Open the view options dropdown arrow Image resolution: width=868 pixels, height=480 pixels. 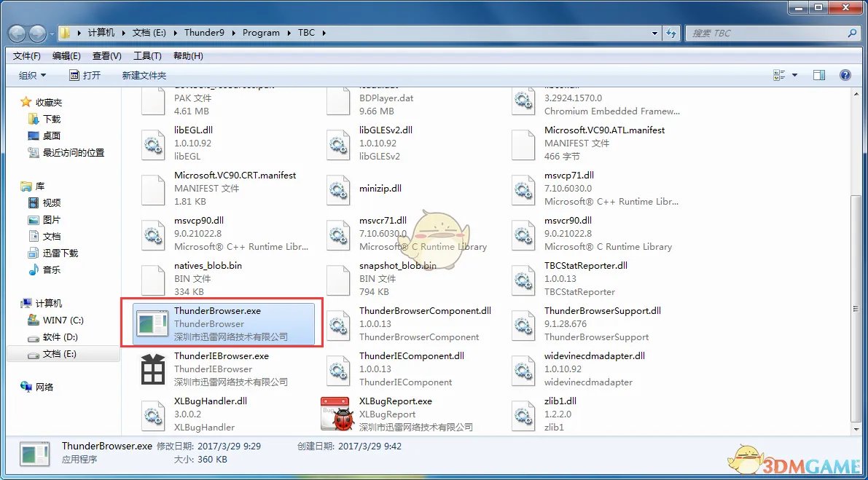[x=794, y=75]
